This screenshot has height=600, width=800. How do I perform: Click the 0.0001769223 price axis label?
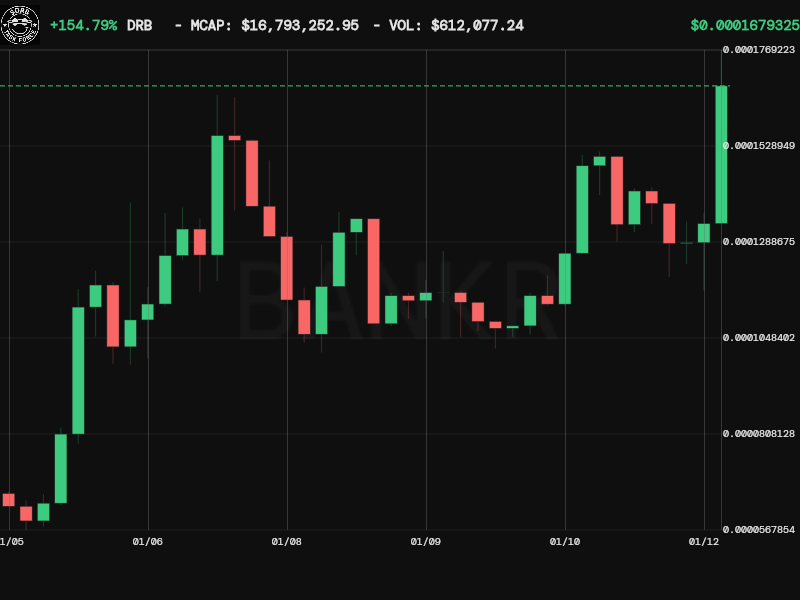click(x=759, y=49)
